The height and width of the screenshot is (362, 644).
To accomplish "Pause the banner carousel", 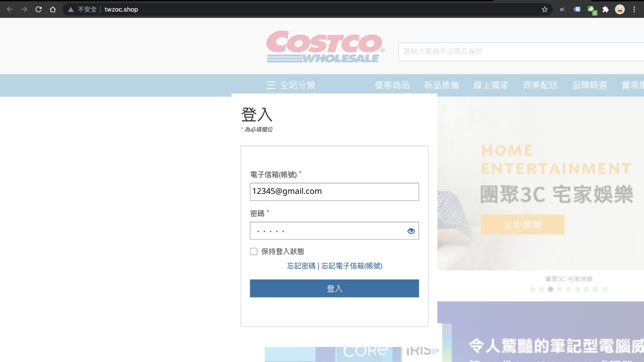I will (605, 289).
